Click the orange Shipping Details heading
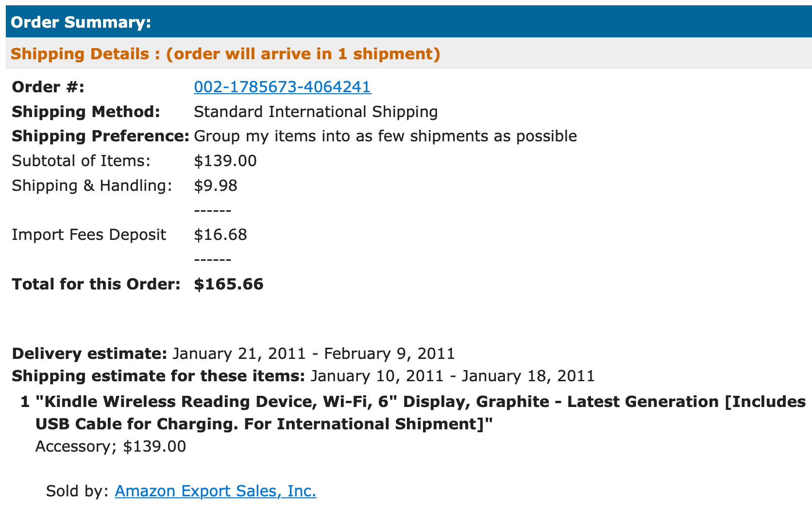The image size is (812, 508). (225, 53)
